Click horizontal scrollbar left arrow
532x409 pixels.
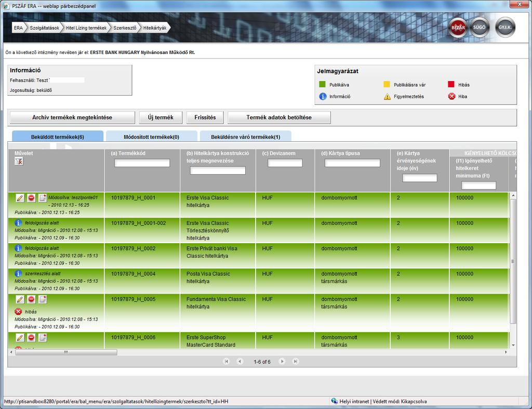coord(11,352)
